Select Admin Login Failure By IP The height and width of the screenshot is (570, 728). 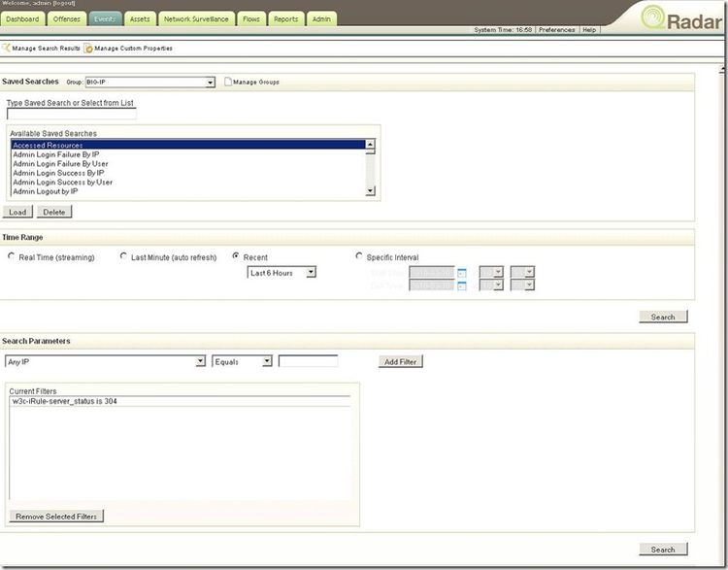pos(188,154)
